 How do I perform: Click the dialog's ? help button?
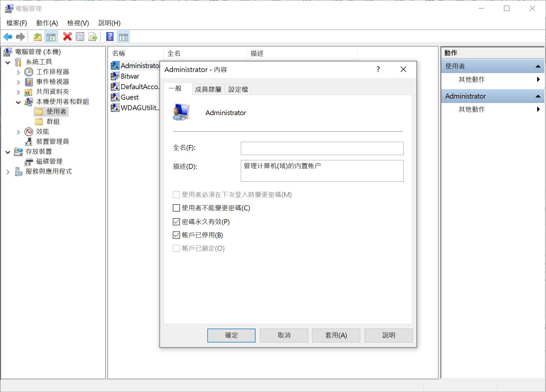click(x=378, y=69)
